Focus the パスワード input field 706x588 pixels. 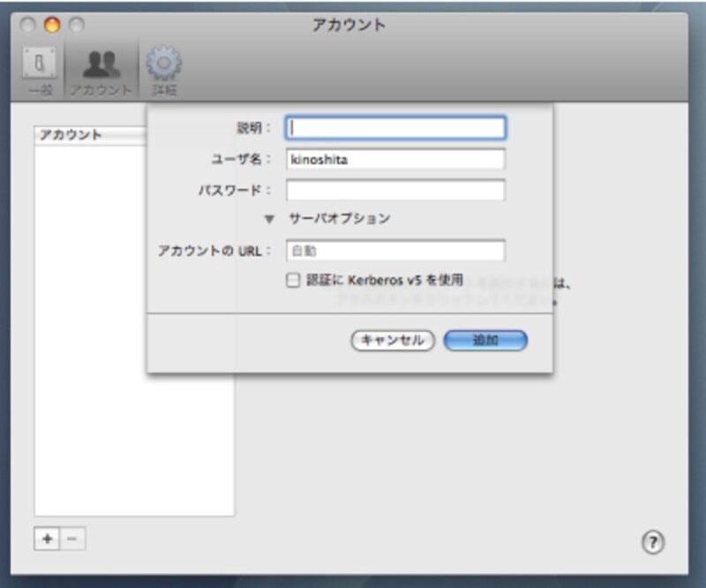click(x=394, y=189)
